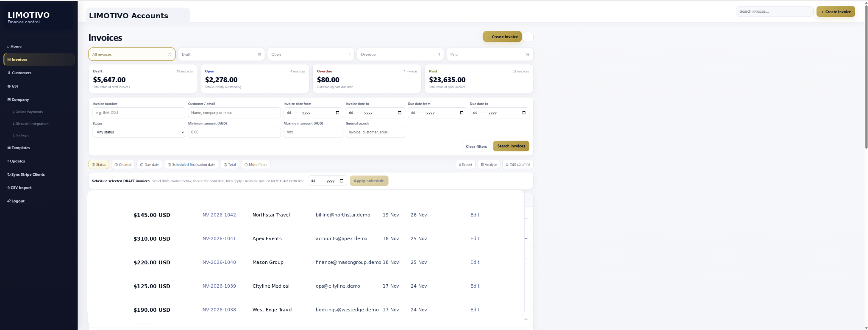Click the Export button
The image size is (868, 330).
coord(465,164)
